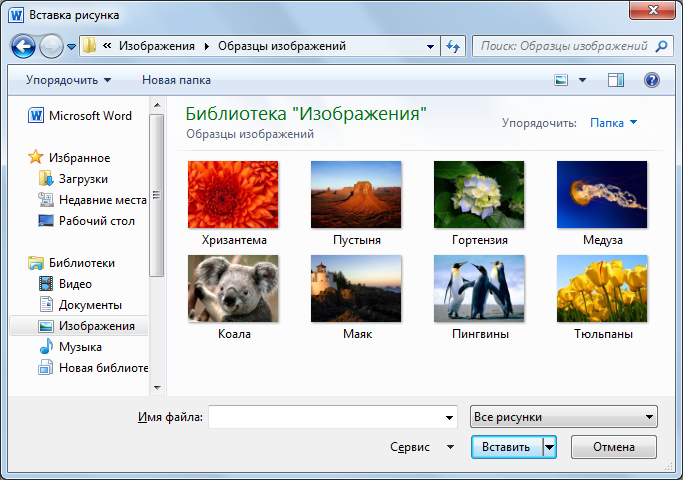
Task: Open Вставить button's dropdown arrow
Action: (550, 447)
